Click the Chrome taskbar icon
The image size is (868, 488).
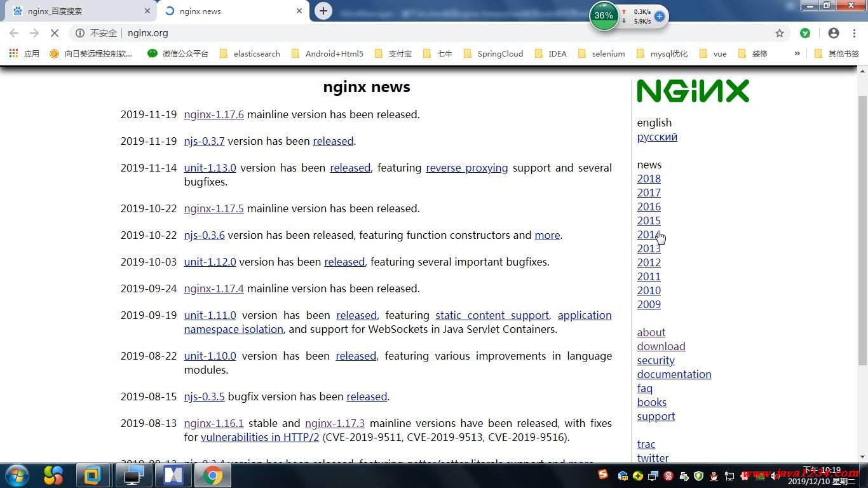212,475
